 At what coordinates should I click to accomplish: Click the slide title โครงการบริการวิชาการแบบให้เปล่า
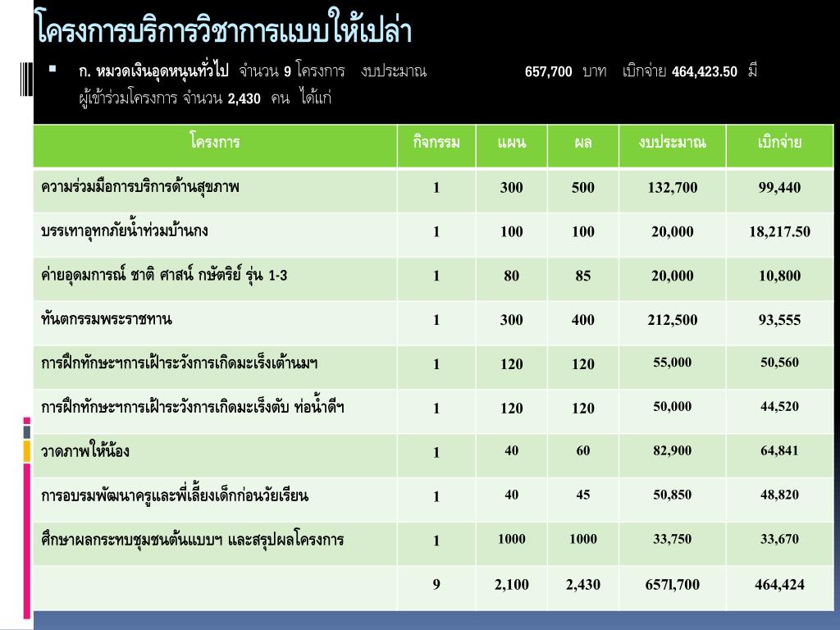223,27
